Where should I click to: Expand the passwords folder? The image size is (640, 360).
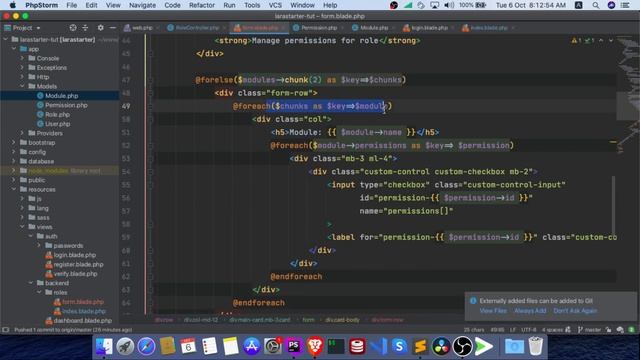[x=39, y=246]
